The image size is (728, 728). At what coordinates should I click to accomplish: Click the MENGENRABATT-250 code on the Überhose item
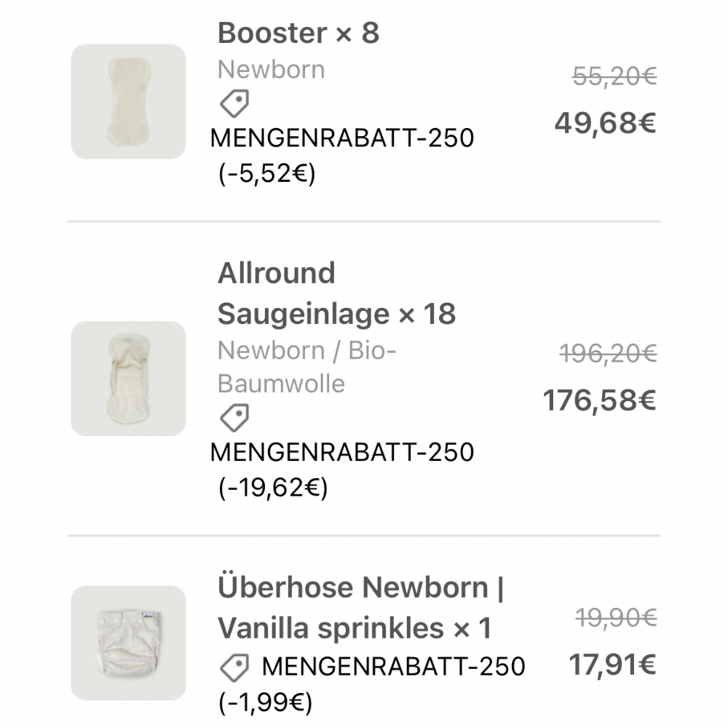click(393, 666)
